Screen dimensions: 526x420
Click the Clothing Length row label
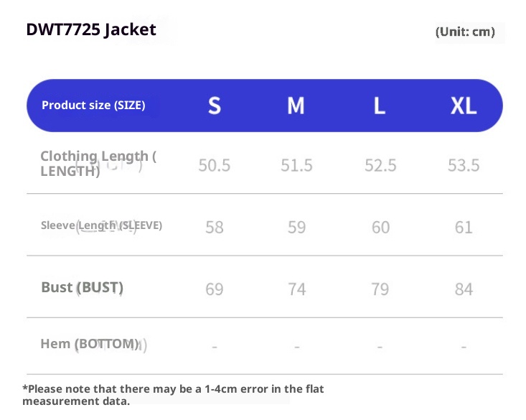click(98, 163)
